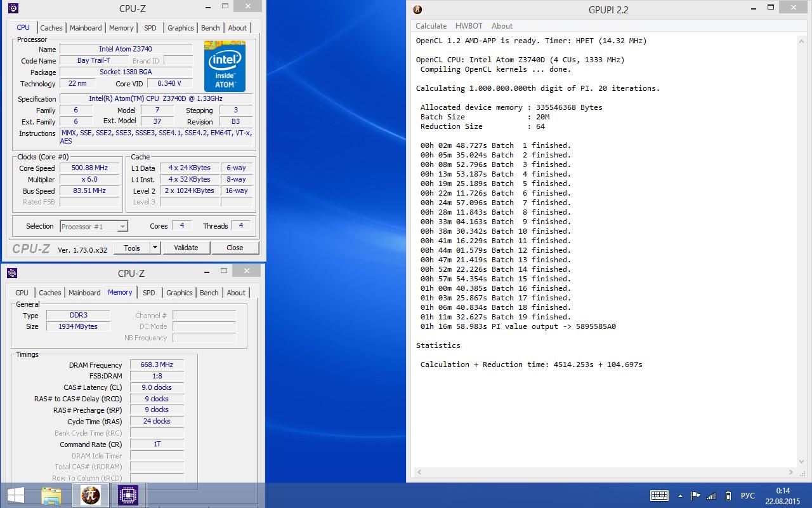Switch the input language РУС indicator
Screen dimensions: 812x508
(x=748, y=496)
